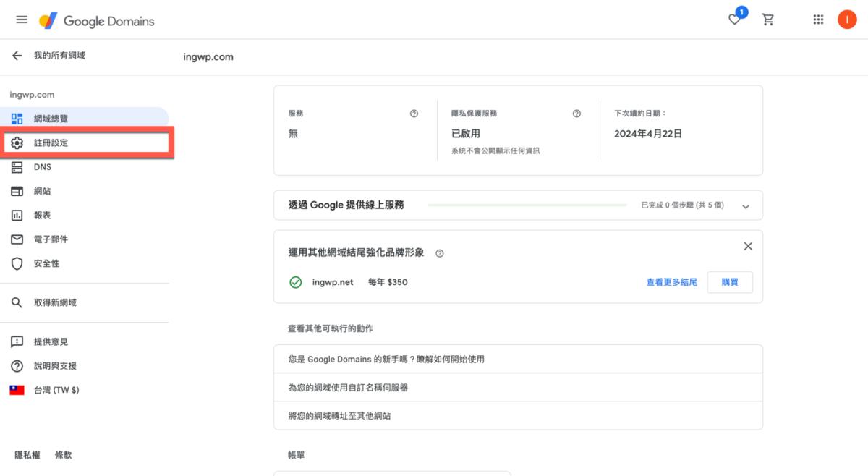Click the 查看更多結尾 link

click(x=671, y=282)
